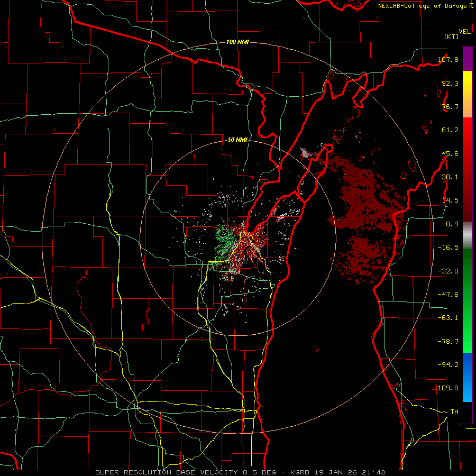Viewport: 476px width, 476px height.
Task: Click the [KT] units label
Action: point(452,36)
